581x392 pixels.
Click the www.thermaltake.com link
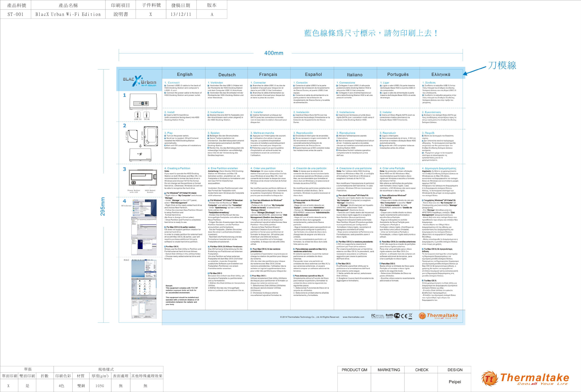click(353, 317)
